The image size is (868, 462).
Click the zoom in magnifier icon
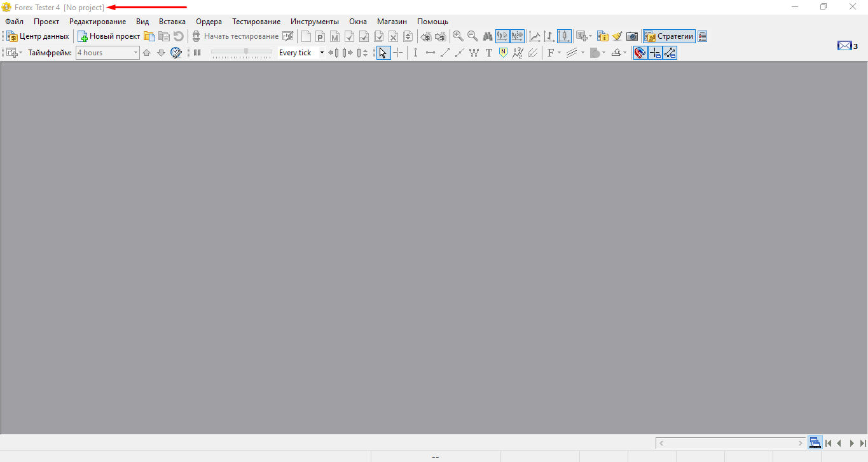click(458, 36)
